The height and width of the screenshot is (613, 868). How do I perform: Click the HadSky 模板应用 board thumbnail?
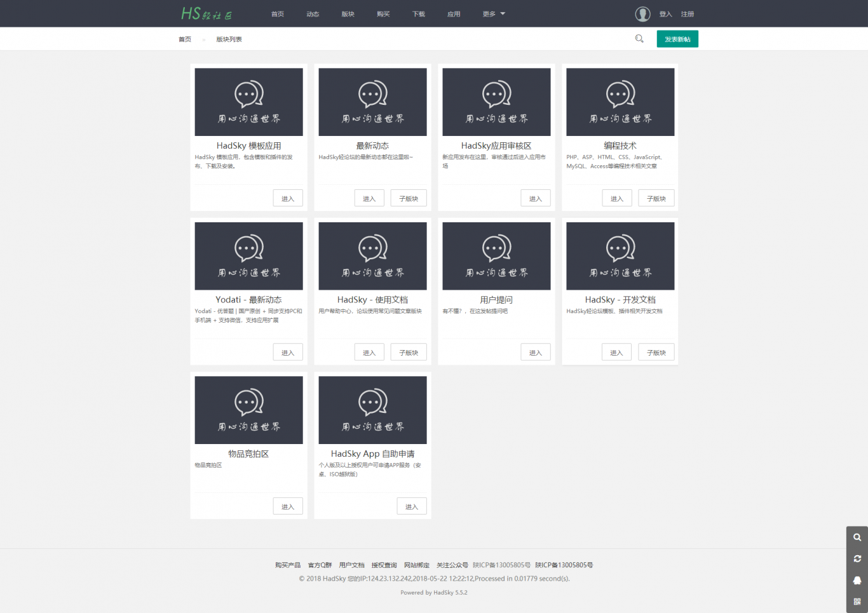click(248, 102)
